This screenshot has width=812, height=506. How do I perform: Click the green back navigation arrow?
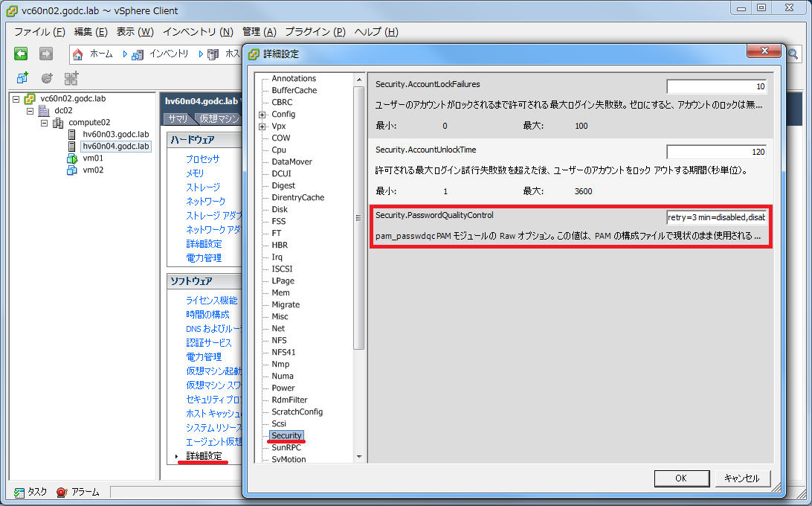click(x=21, y=54)
